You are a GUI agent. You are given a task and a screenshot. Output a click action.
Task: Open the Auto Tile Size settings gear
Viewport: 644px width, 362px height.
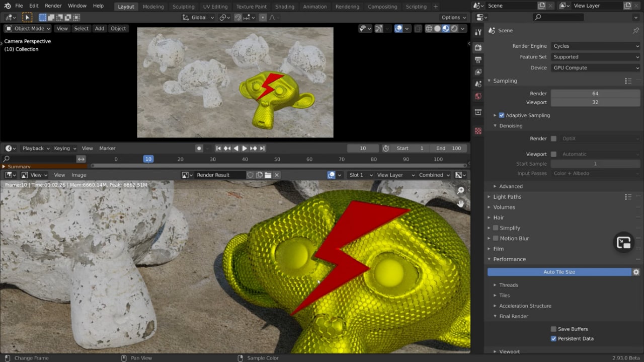636,272
